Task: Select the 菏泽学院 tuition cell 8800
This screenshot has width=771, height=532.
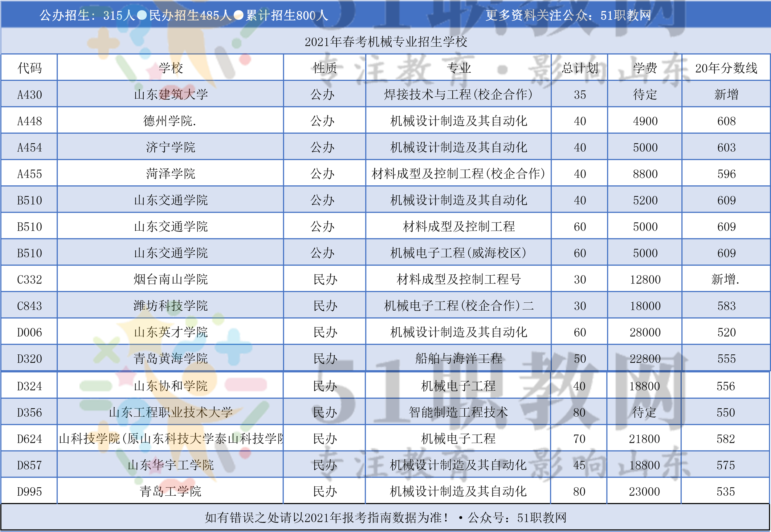Action: pyautogui.click(x=645, y=174)
